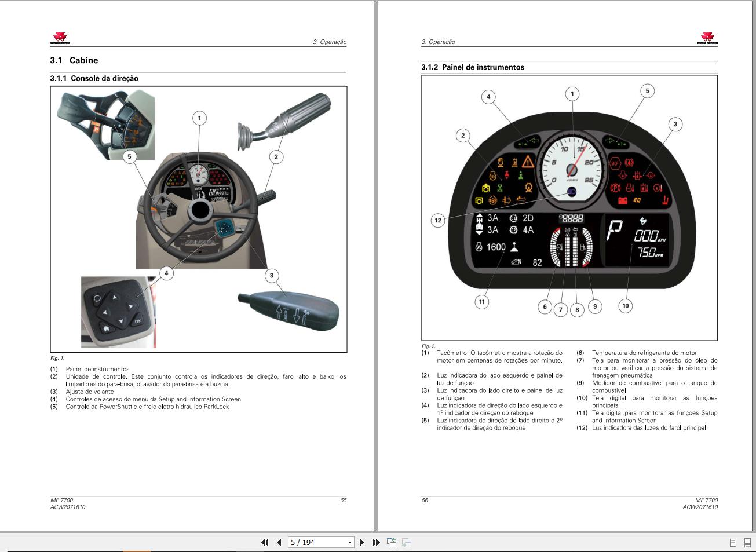Switch to continuous scrolling view
Image resolution: width=756 pixels, height=552 pixels.
click(747, 543)
